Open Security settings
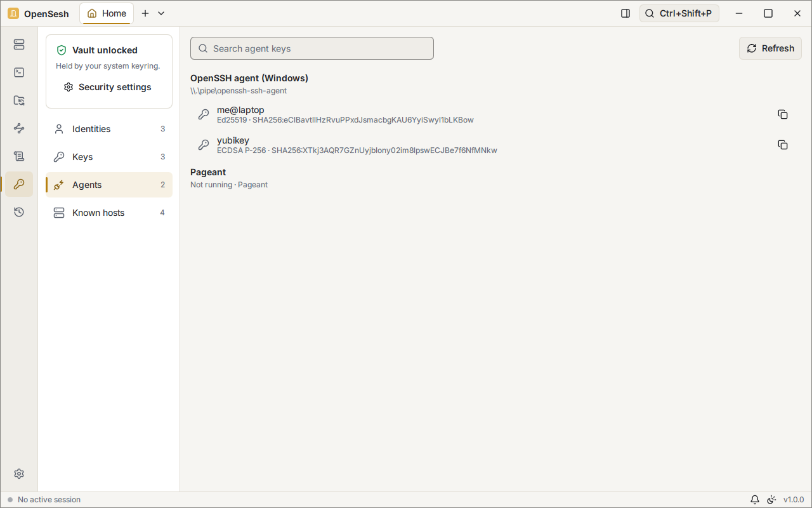812x508 pixels. coord(108,87)
